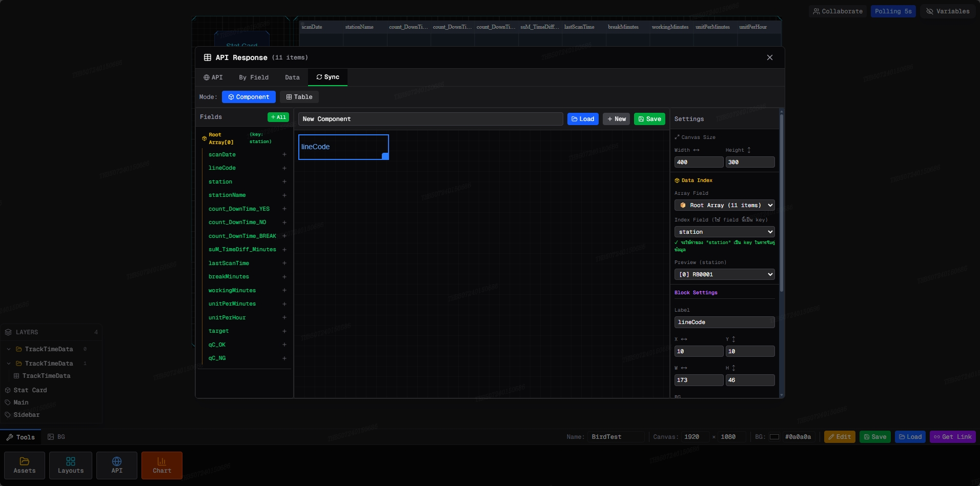Add breakMinutes field with its plus icon
This screenshot has width=980, height=486.
point(284,277)
